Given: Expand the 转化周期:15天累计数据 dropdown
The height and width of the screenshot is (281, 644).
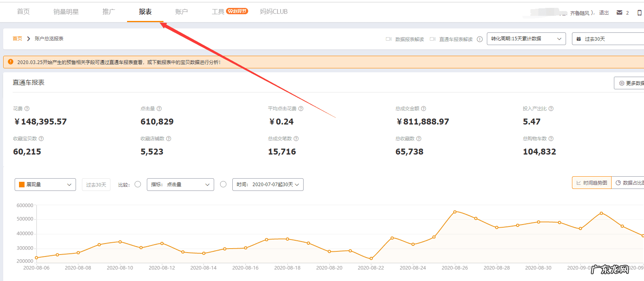Looking at the screenshot, I should (526, 39).
